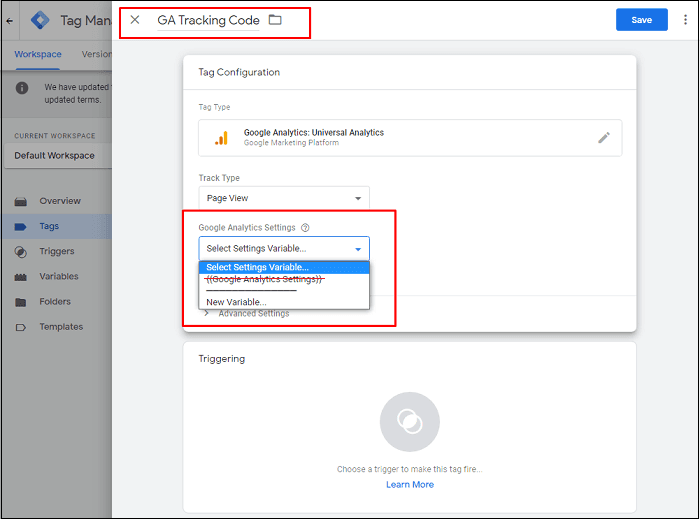Click the info icon in terms notice
Screen dimensions: 700x519
[22, 88]
